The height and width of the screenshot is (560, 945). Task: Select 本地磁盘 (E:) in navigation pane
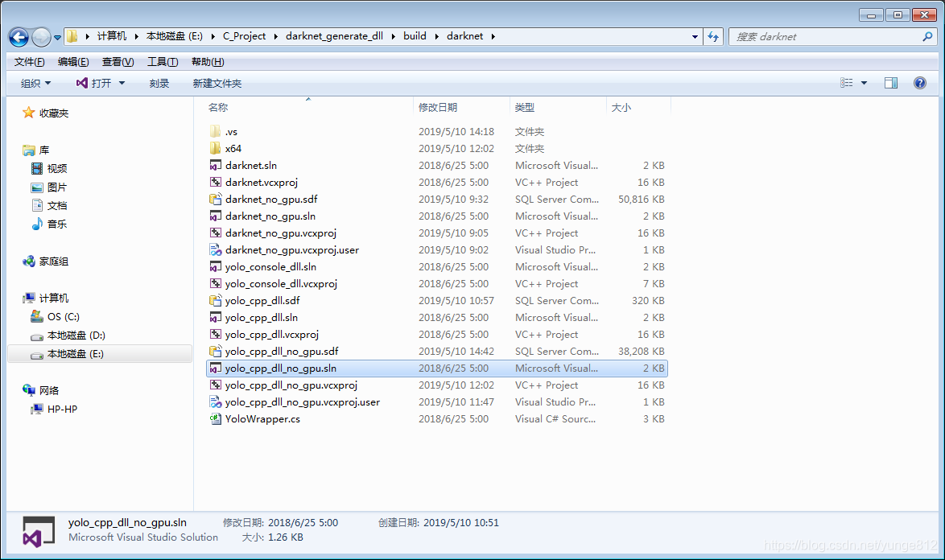point(100,354)
